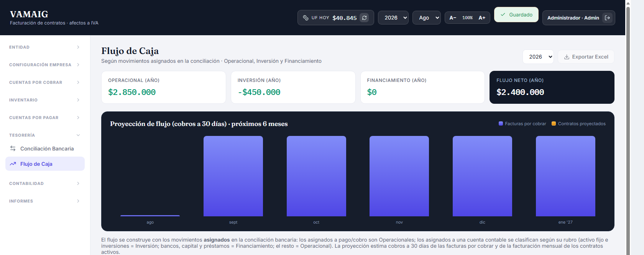Refresh the UF HOY value
The width and height of the screenshot is (644, 255).
[364, 18]
